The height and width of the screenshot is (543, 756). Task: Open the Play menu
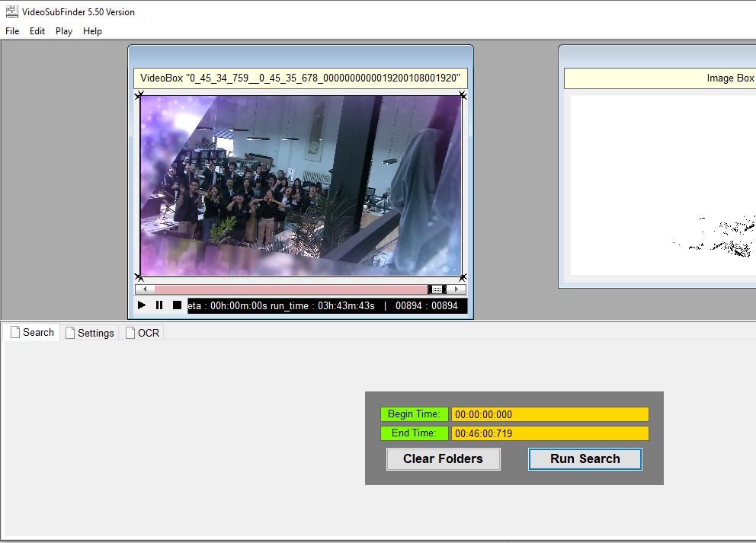tap(64, 31)
